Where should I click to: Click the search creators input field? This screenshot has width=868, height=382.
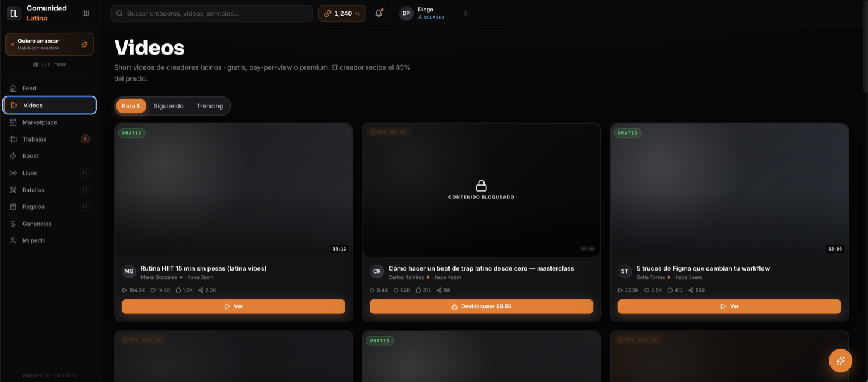click(x=212, y=13)
